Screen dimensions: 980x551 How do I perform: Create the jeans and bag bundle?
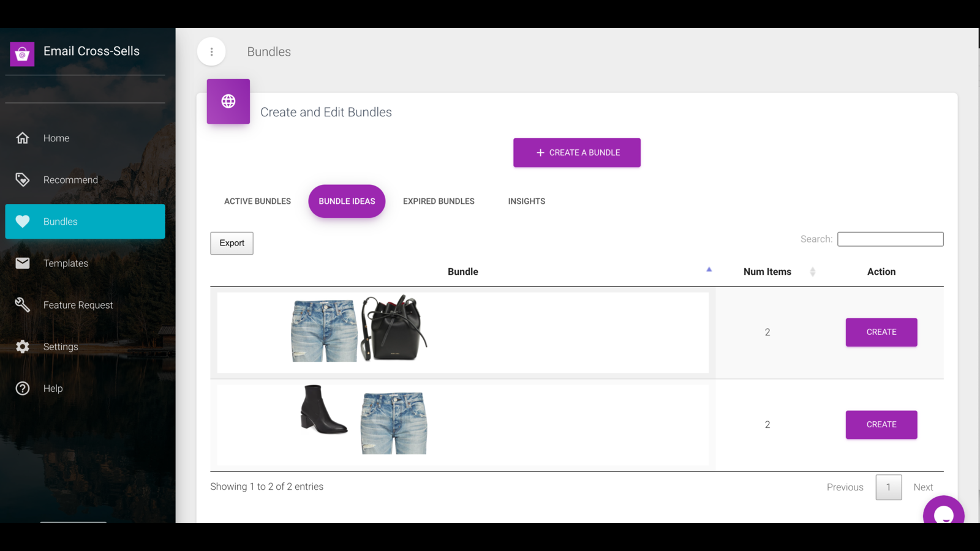click(x=881, y=332)
